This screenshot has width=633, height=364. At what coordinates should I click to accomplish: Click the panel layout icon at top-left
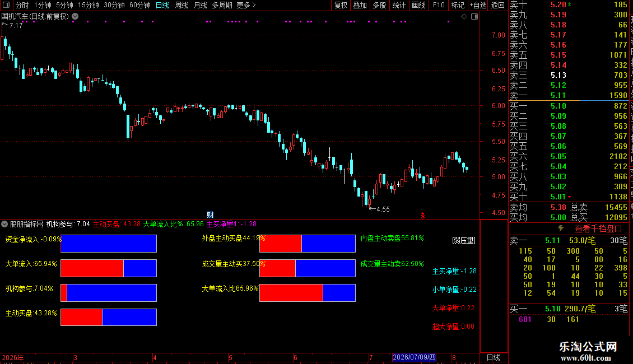(6, 5)
